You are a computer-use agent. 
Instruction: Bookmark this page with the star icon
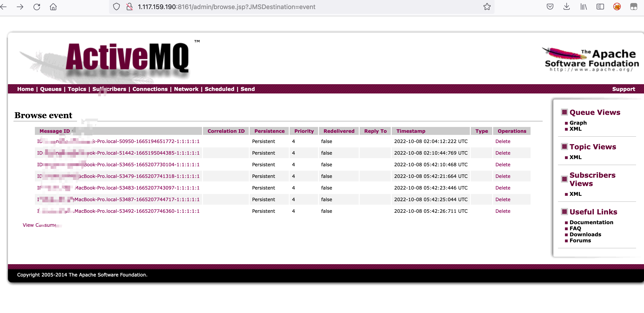pyautogui.click(x=487, y=7)
